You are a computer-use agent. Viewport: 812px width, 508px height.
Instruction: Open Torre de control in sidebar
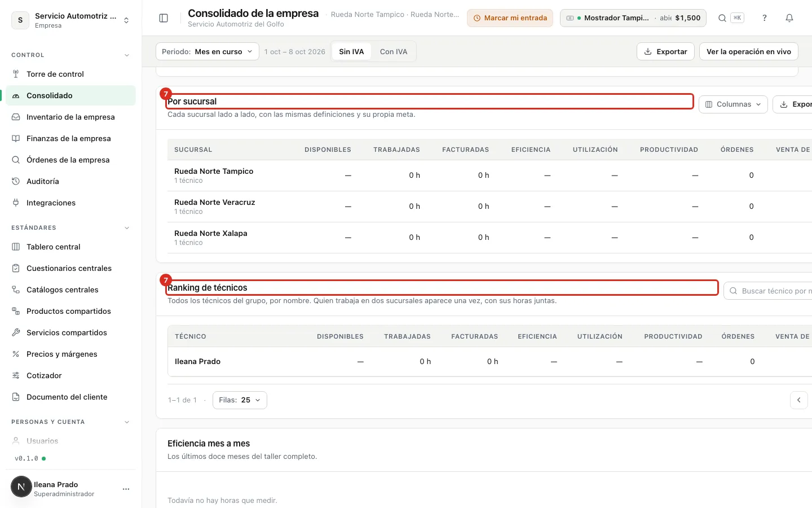click(x=70, y=74)
